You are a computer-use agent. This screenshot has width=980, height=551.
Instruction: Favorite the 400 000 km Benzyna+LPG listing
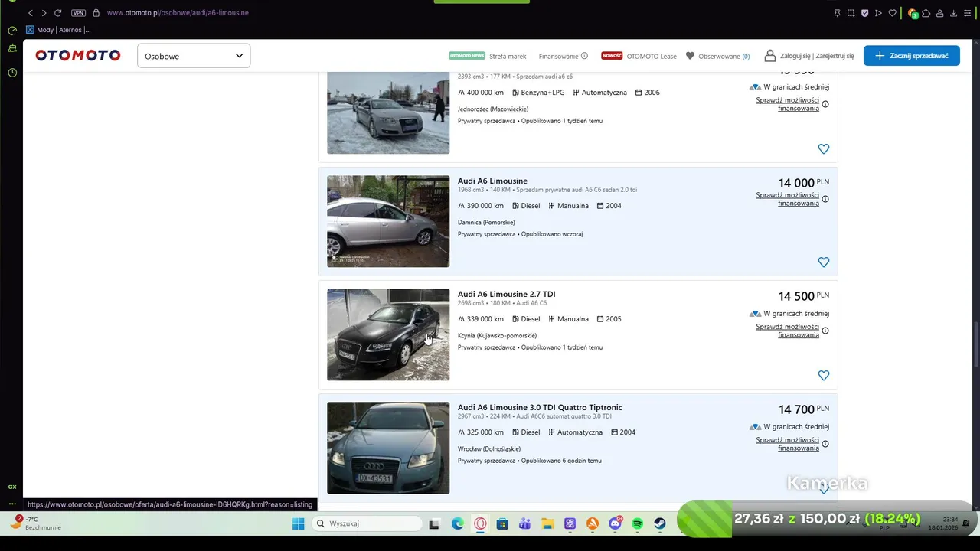pyautogui.click(x=823, y=149)
